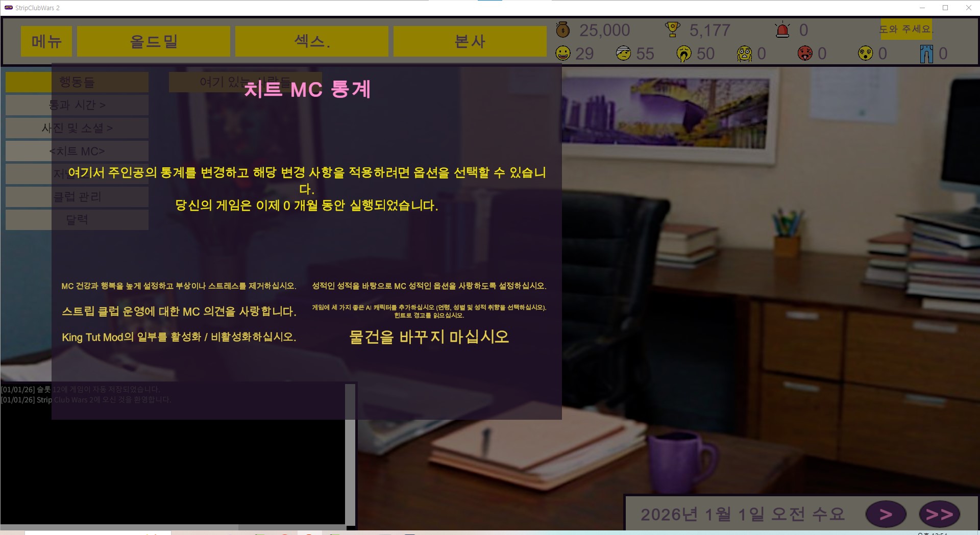This screenshot has width=980, height=535.
Task: Open the 클럽 관리 sidebar option
Action: coord(77,197)
